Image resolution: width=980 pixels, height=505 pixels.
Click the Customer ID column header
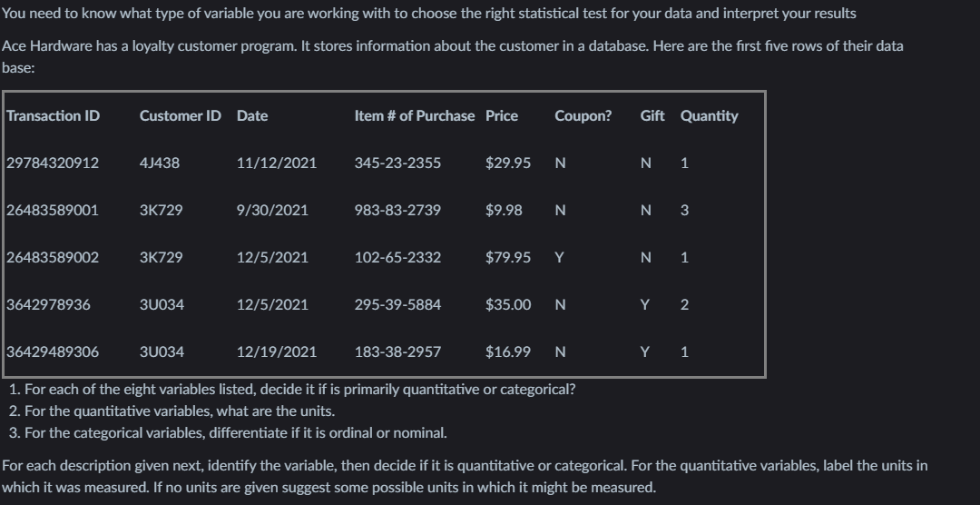coord(180,115)
